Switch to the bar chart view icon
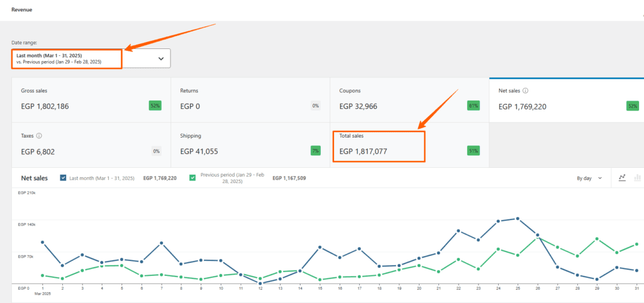The height and width of the screenshot is (303, 644). 638,177
